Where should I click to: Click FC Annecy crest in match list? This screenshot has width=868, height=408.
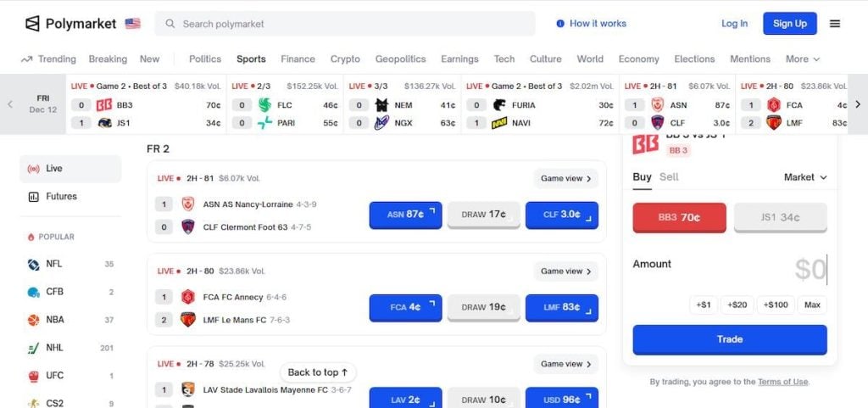(188, 297)
